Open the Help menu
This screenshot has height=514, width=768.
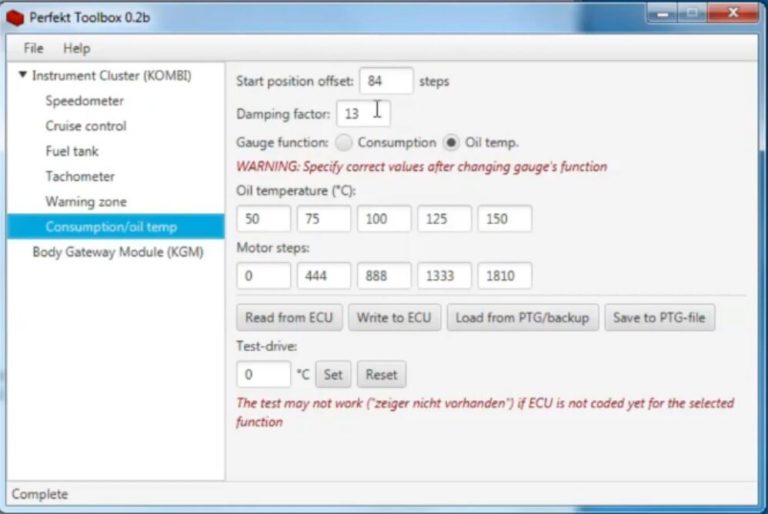click(76, 48)
